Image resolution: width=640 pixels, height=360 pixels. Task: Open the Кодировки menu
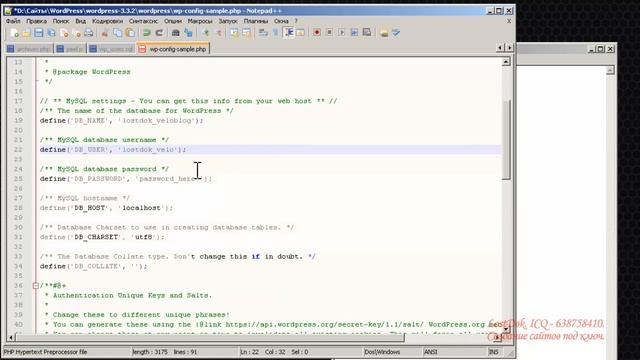click(x=107, y=21)
